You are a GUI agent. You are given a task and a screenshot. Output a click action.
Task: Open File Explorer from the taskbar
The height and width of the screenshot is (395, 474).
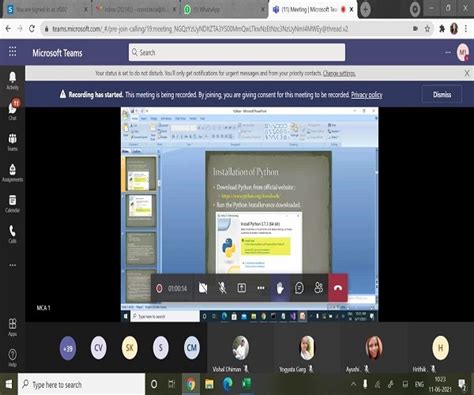coord(209,384)
